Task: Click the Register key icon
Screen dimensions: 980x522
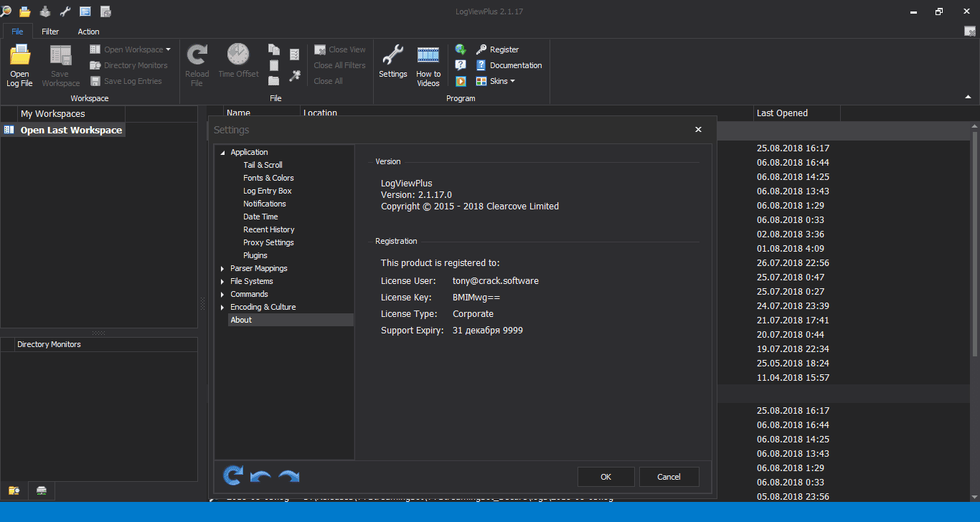Action: [481, 49]
